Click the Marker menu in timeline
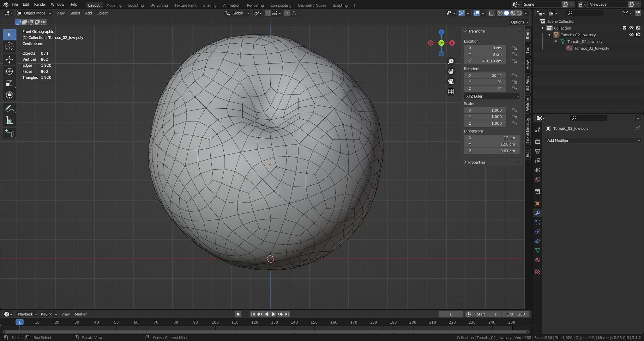Image resolution: width=644 pixels, height=341 pixels. 81,314
